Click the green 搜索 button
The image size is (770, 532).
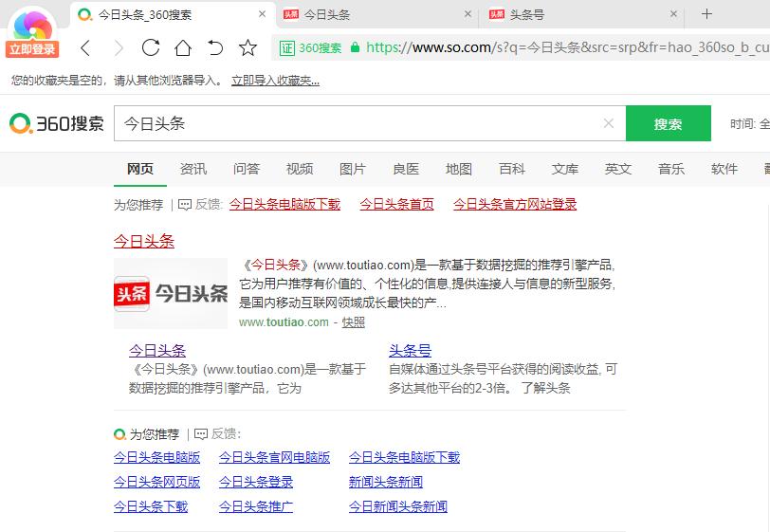click(x=669, y=123)
